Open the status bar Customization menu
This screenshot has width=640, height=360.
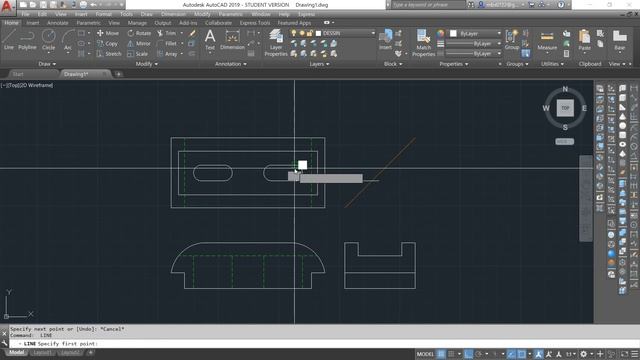click(x=635, y=354)
